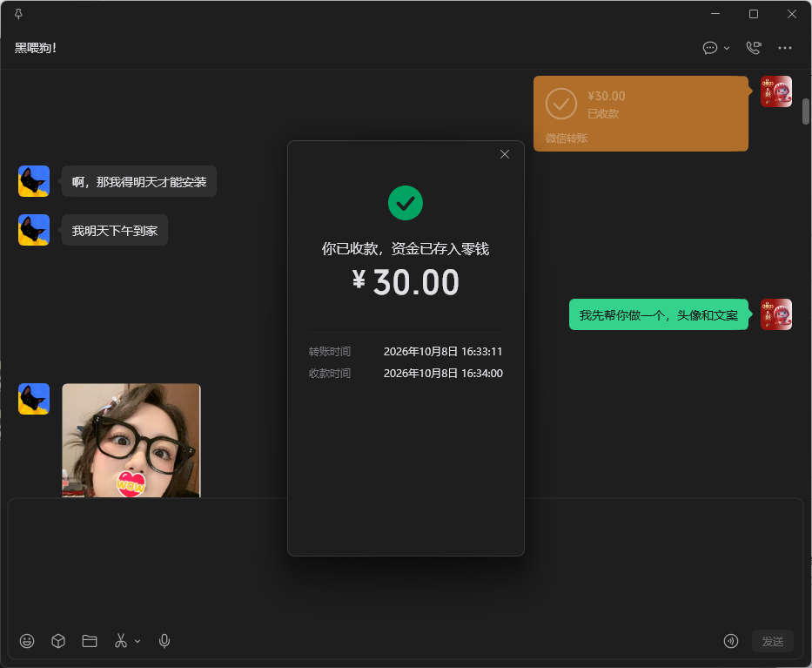This screenshot has width=812, height=668.
Task: Click the chat title 黑喂狗!
Action: coord(35,48)
